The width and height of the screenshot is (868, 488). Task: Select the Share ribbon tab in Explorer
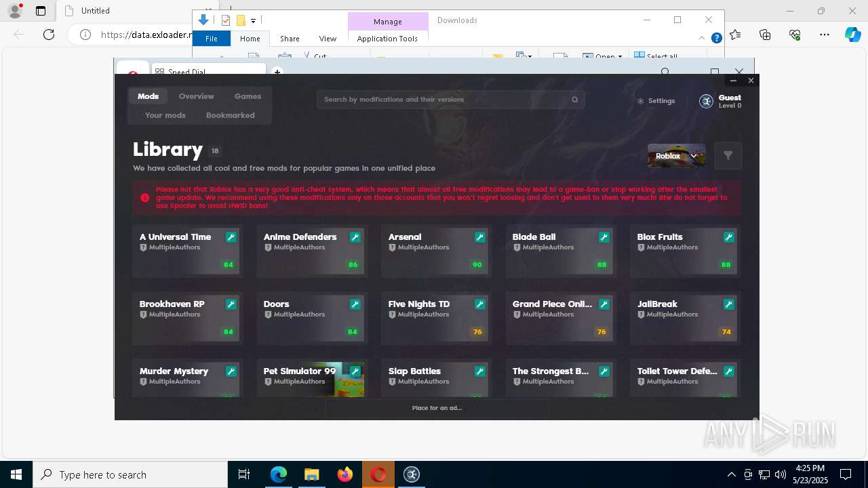point(290,39)
